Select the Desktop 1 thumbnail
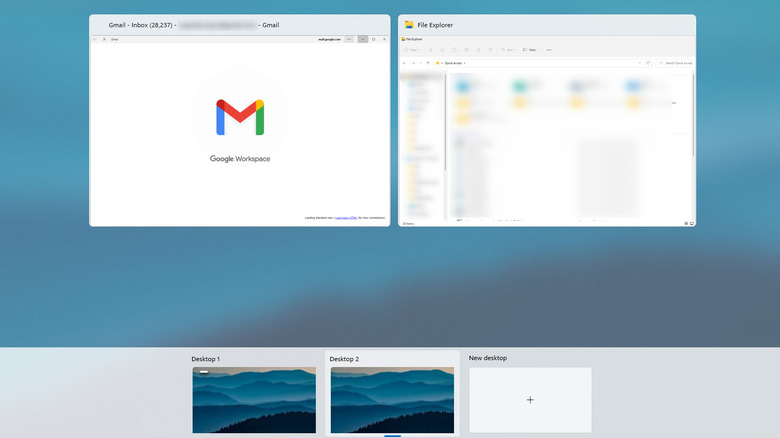 point(254,400)
